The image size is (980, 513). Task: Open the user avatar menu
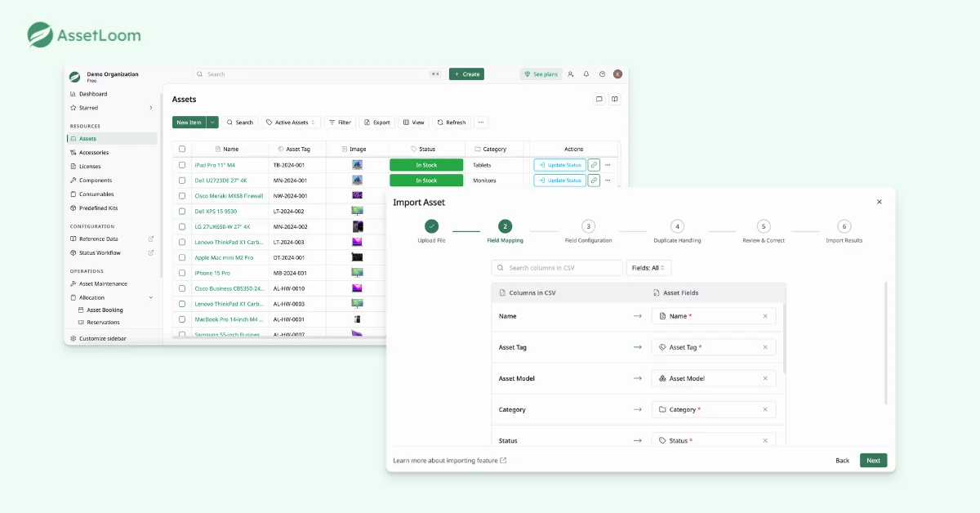(x=617, y=74)
